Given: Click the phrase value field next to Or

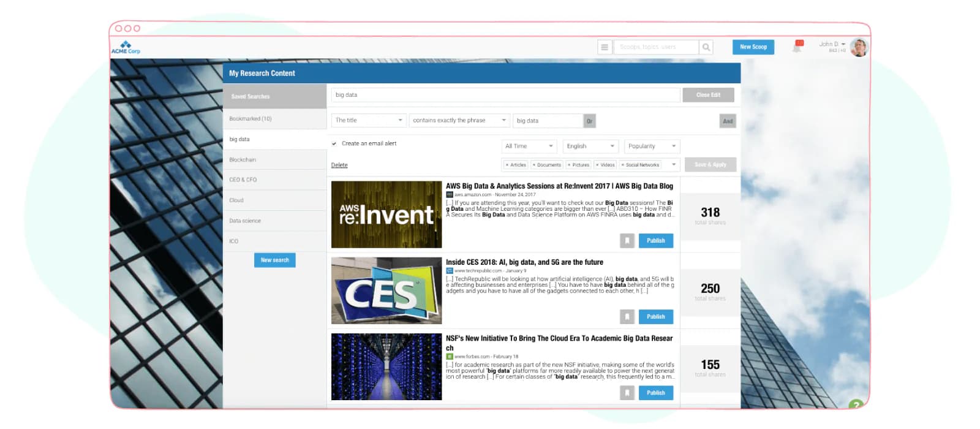Looking at the screenshot, I should click(548, 121).
